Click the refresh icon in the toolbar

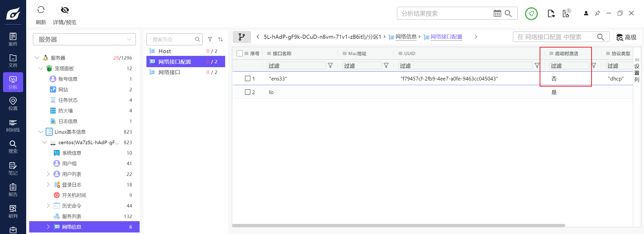pos(41,10)
